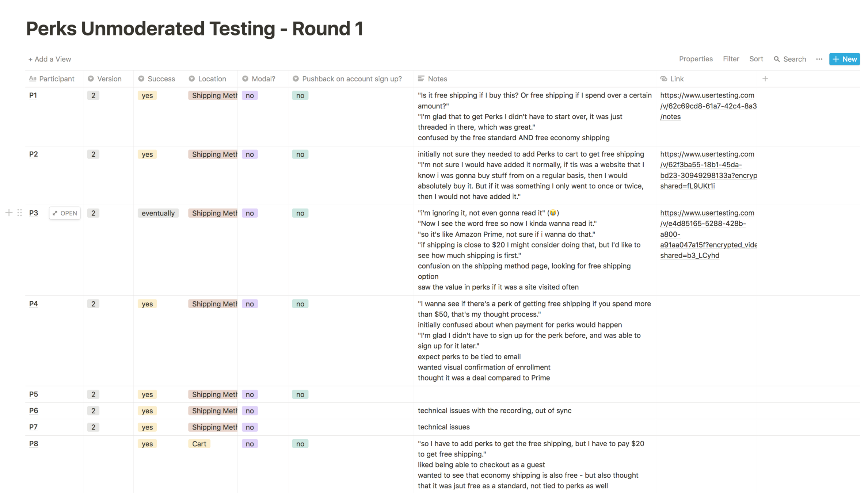Click the Link column header icon
This screenshot has height=493, width=868.
664,79
